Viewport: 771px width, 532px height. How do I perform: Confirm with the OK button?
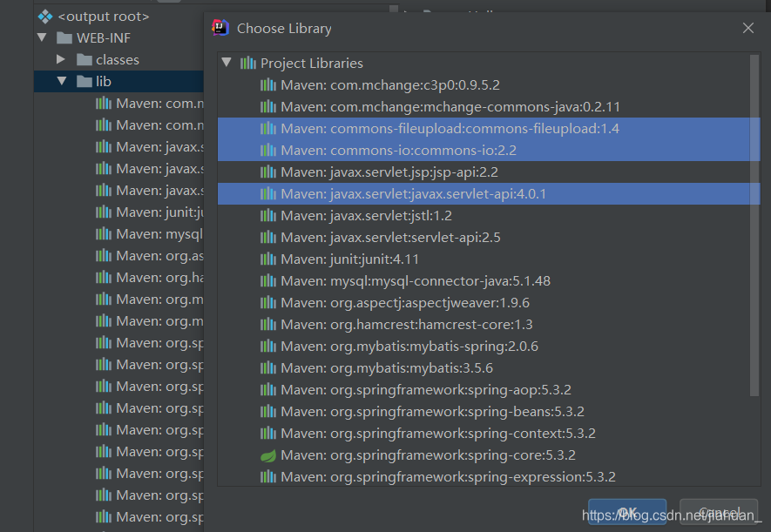pos(627,512)
